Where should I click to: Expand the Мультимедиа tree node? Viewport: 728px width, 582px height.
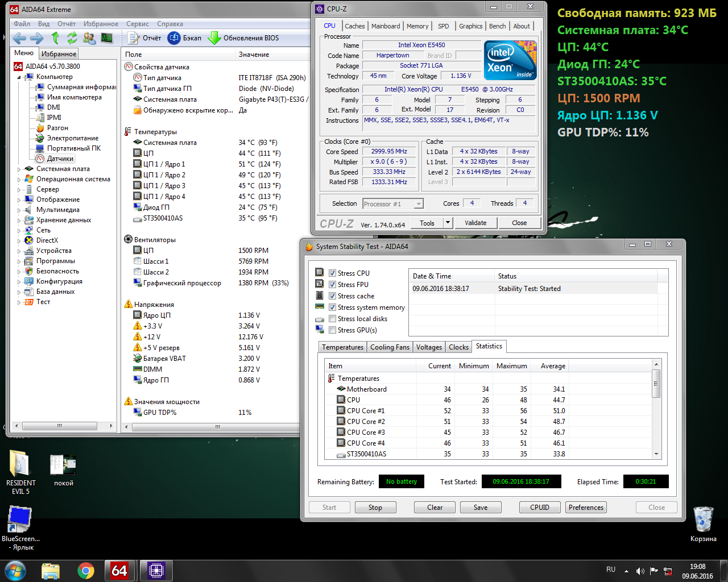tap(19, 210)
